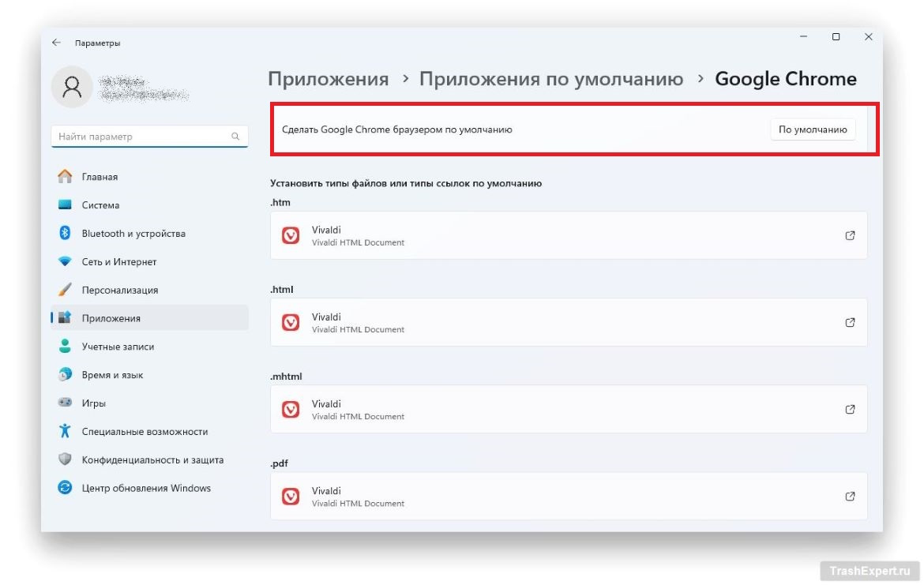Open 'Центр обновления Windows' section
This screenshot has height=585, width=924.
[x=146, y=488]
